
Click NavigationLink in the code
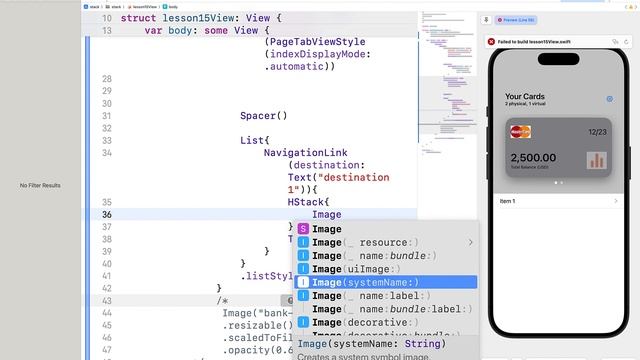305,153
